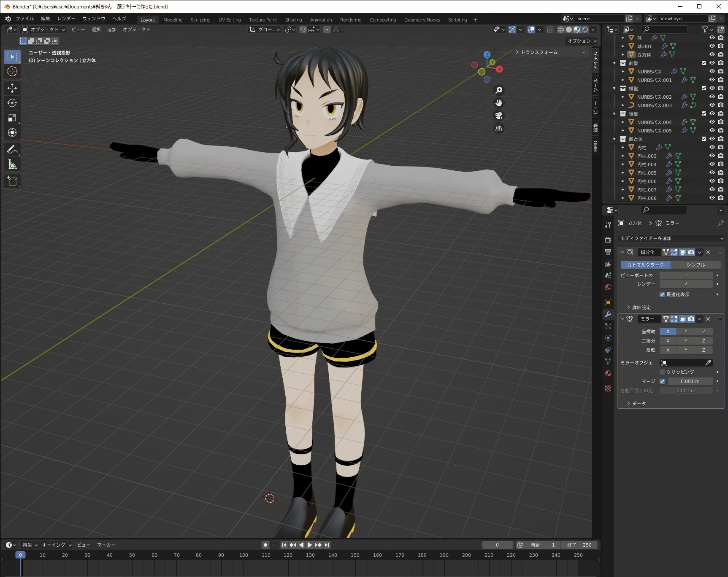Hide the NURBSパス.002 object in viewport
Image resolution: width=728 pixels, height=577 pixels.
pos(712,97)
